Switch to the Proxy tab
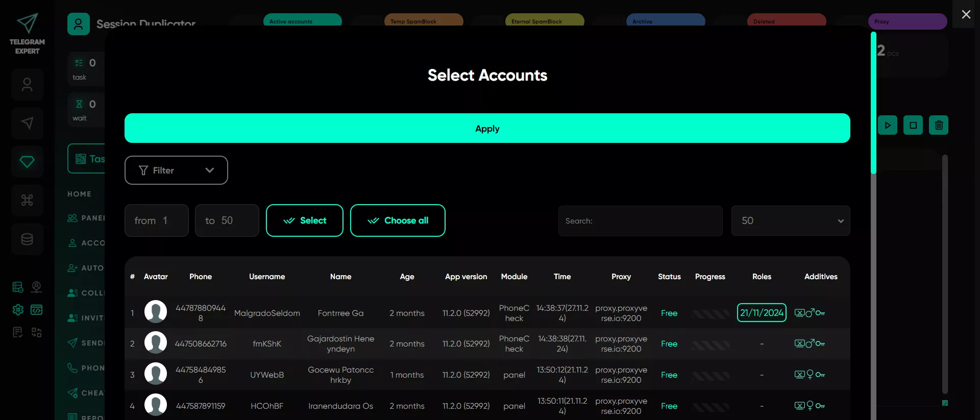The height and width of the screenshot is (420, 980). click(908, 21)
